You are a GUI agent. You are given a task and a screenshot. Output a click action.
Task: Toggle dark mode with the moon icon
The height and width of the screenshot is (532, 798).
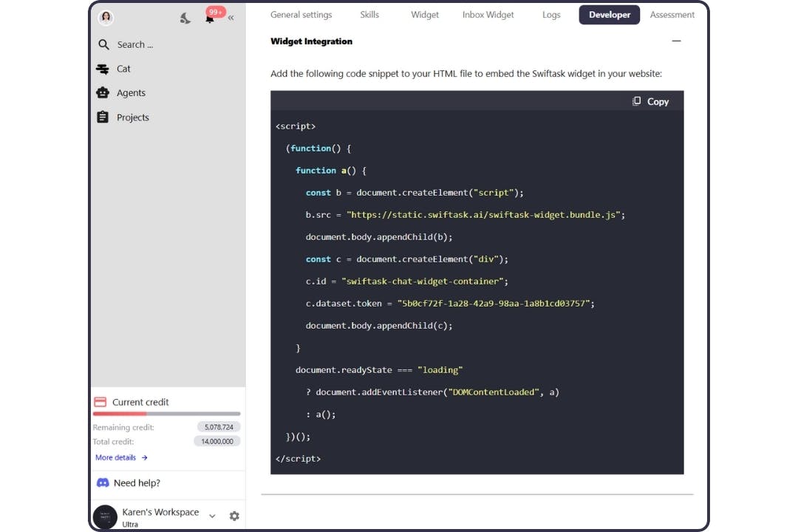tap(185, 18)
